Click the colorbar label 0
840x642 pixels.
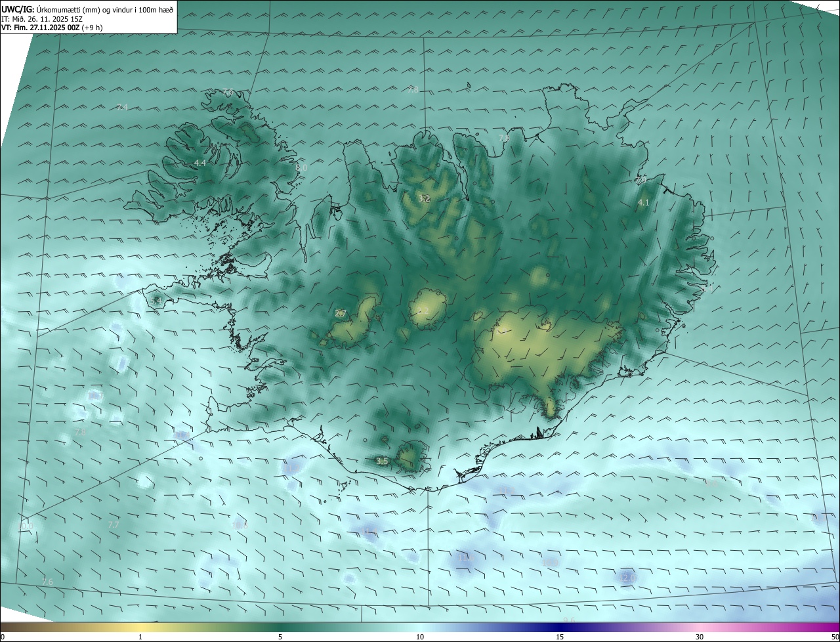tap(3, 637)
